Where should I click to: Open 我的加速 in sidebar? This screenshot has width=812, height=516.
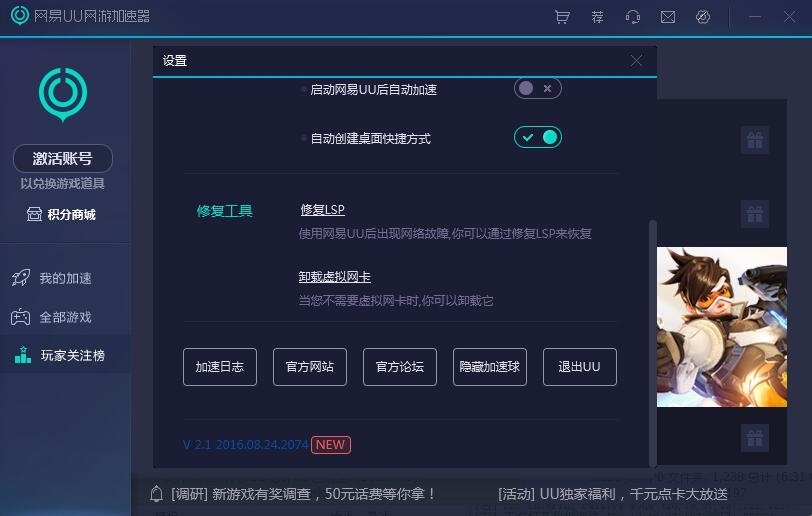pyautogui.click(x=65, y=278)
